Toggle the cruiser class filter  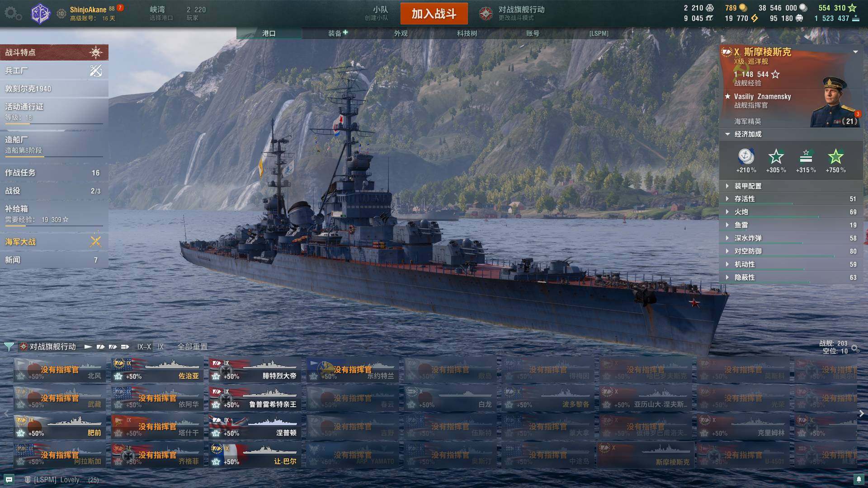click(x=100, y=347)
